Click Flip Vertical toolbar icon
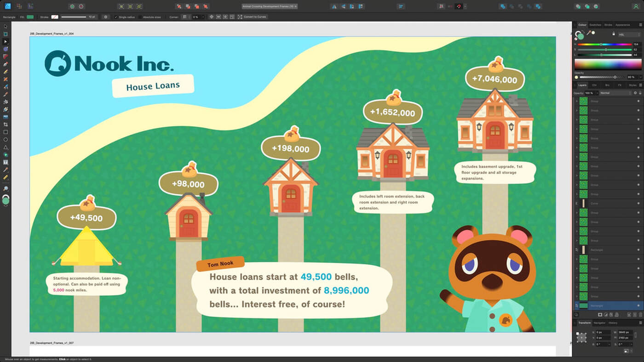The height and width of the screenshot is (362, 644). click(343, 6)
